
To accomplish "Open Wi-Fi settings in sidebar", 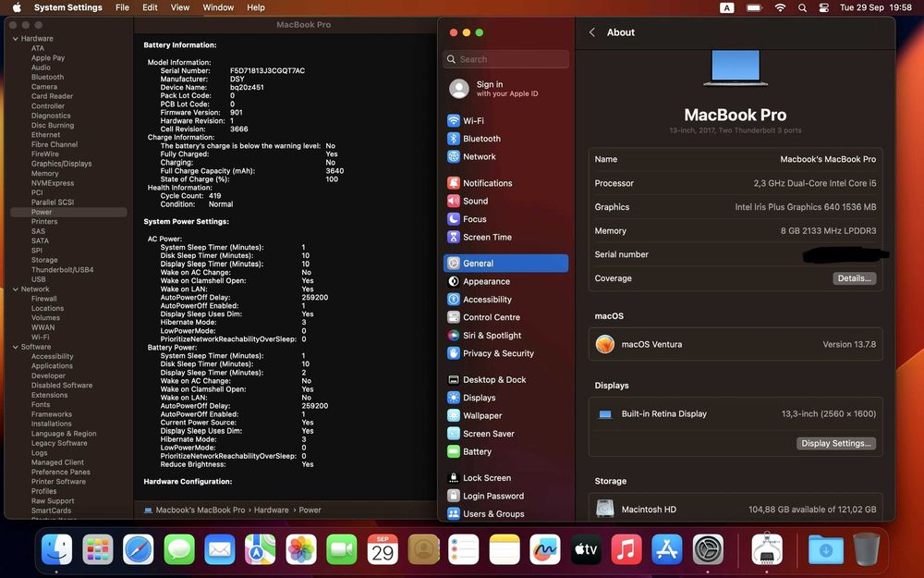I will tap(505, 120).
